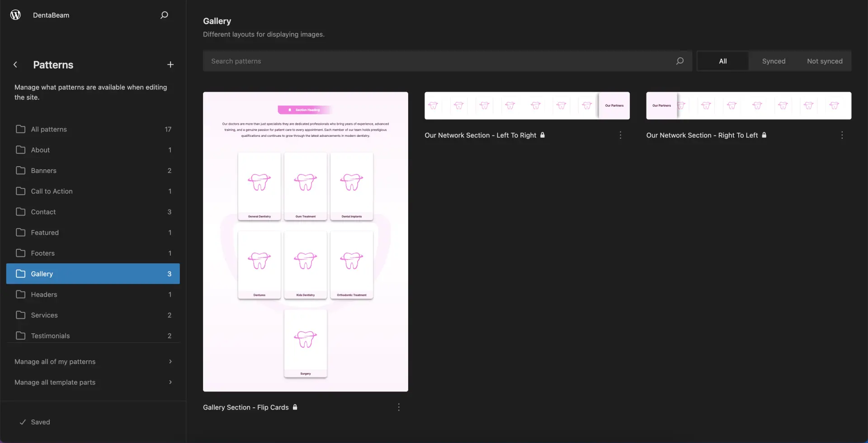The width and height of the screenshot is (868, 443).
Task: Click the checkmark icon next to Saved
Action: pos(23,422)
